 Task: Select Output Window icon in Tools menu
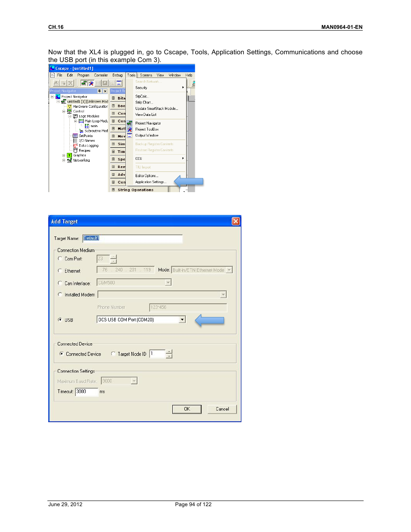[x=130, y=135]
